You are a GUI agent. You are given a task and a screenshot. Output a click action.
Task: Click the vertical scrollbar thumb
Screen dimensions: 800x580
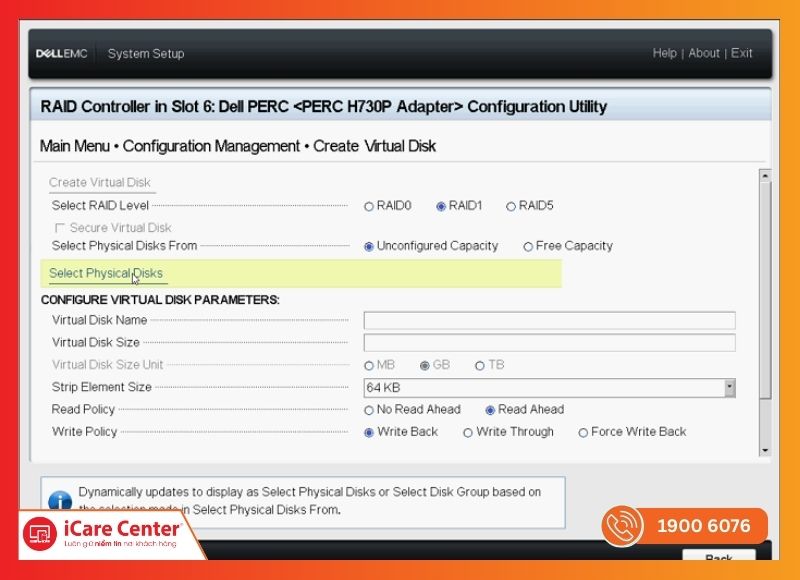[765, 290]
